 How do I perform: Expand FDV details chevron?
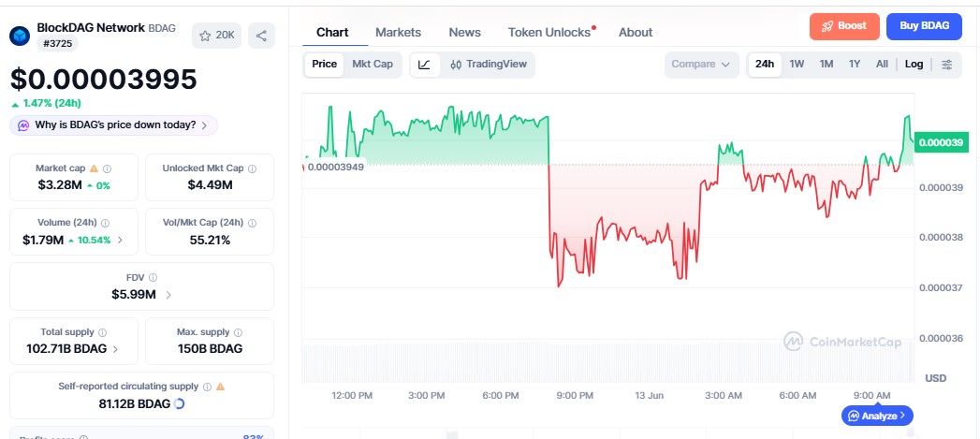168,295
